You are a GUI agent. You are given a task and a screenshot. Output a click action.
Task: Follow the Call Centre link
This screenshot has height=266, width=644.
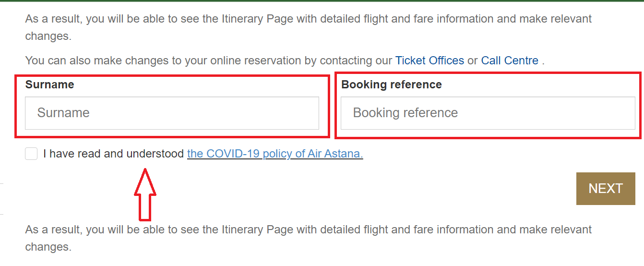click(x=510, y=60)
